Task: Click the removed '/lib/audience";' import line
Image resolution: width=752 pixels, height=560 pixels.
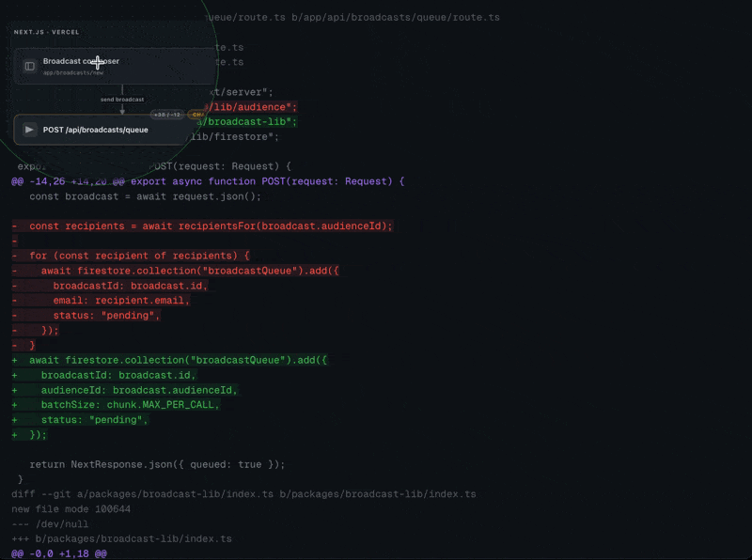Action: pyautogui.click(x=251, y=107)
